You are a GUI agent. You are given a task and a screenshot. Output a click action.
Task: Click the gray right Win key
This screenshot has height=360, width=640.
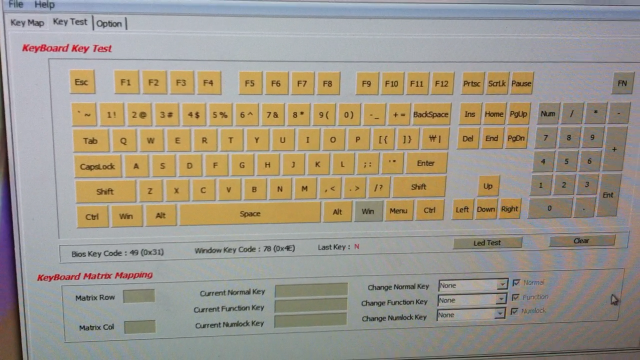(368, 211)
